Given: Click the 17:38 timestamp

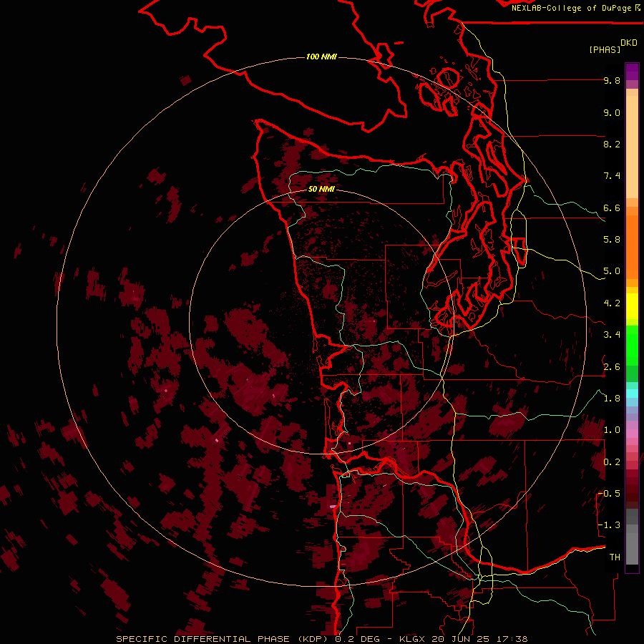Looking at the screenshot, I should click(512, 639).
